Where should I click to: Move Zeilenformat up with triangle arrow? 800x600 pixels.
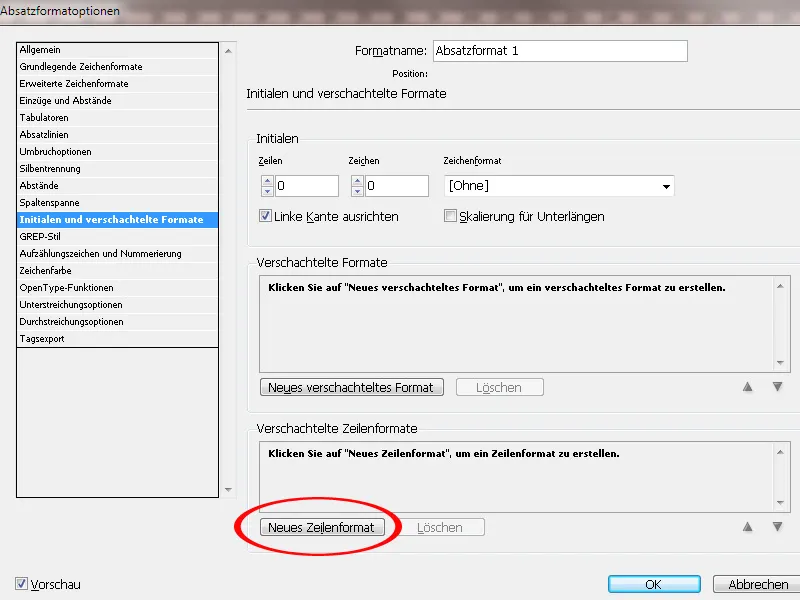click(747, 527)
